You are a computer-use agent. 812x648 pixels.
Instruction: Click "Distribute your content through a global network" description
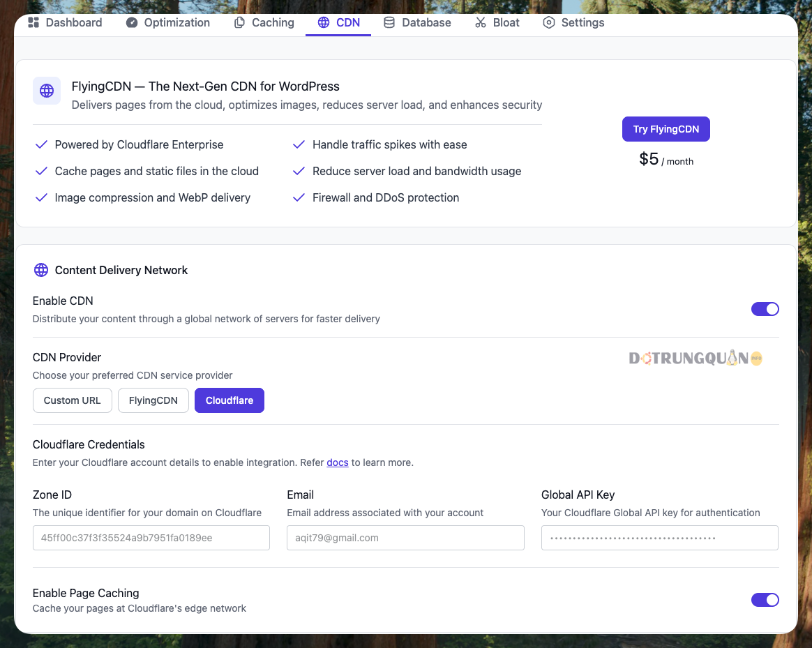click(206, 319)
